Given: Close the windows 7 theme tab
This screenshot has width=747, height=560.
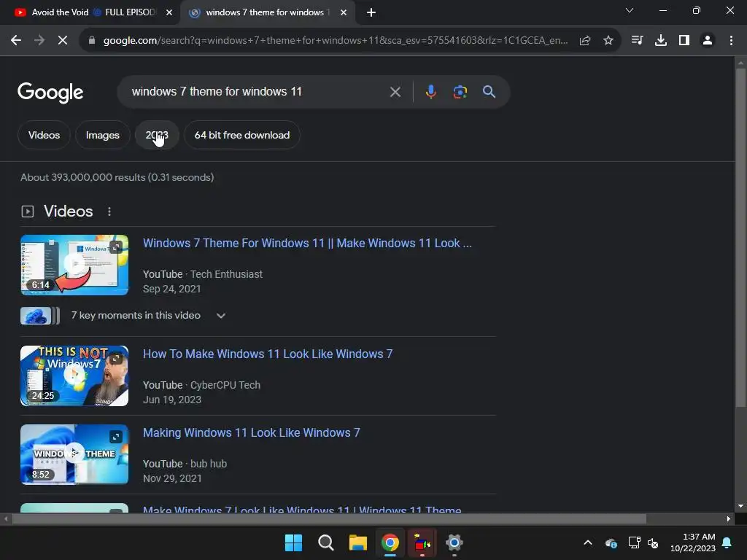Looking at the screenshot, I should [344, 12].
